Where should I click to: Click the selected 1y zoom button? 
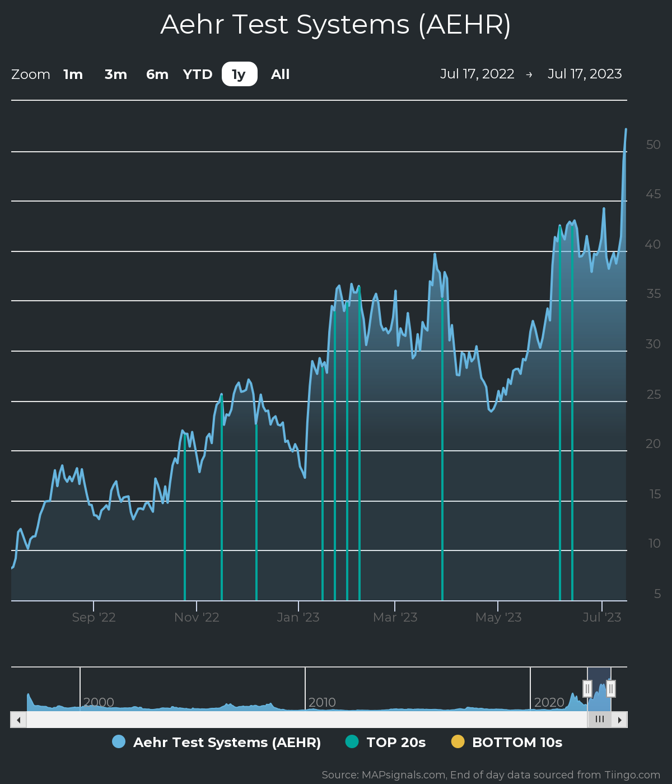(x=239, y=74)
